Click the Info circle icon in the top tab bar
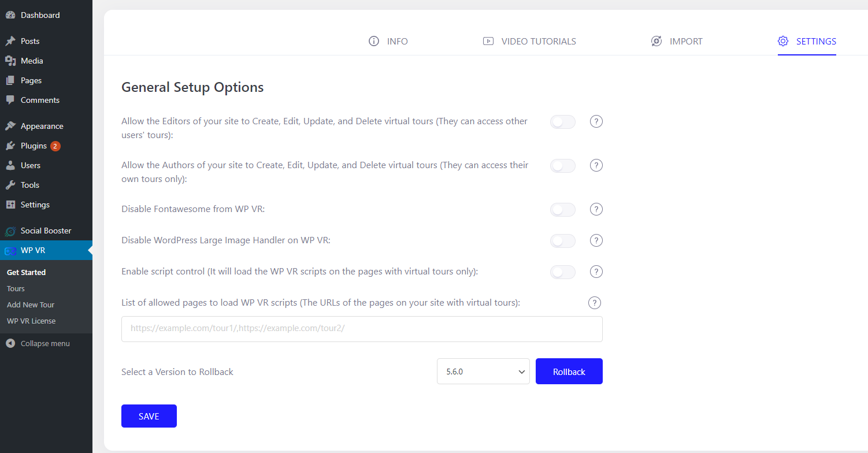Image resolution: width=868 pixels, height=453 pixels. 374,41
